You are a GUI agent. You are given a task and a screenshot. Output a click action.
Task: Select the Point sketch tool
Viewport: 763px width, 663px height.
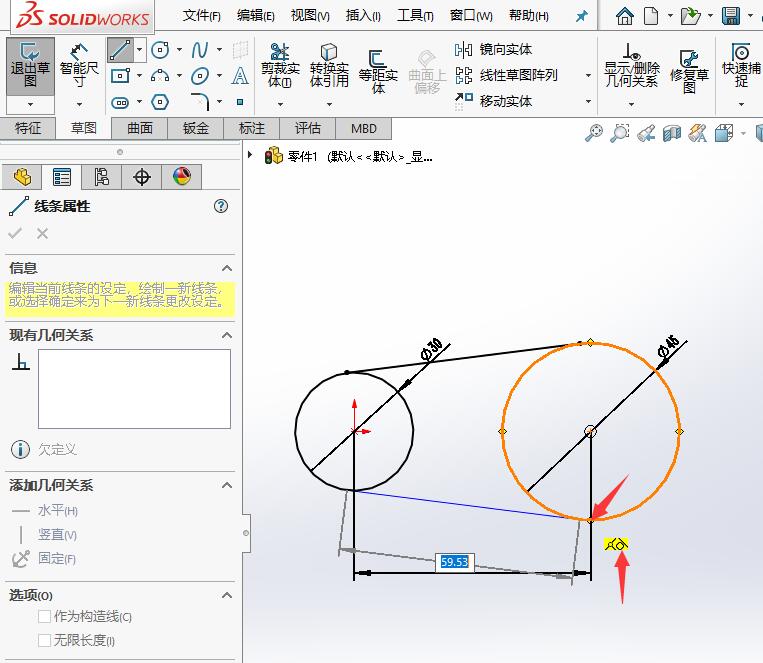click(240, 102)
